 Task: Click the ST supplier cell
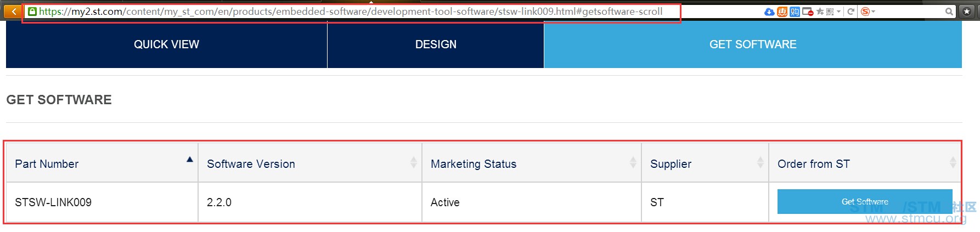(705, 202)
